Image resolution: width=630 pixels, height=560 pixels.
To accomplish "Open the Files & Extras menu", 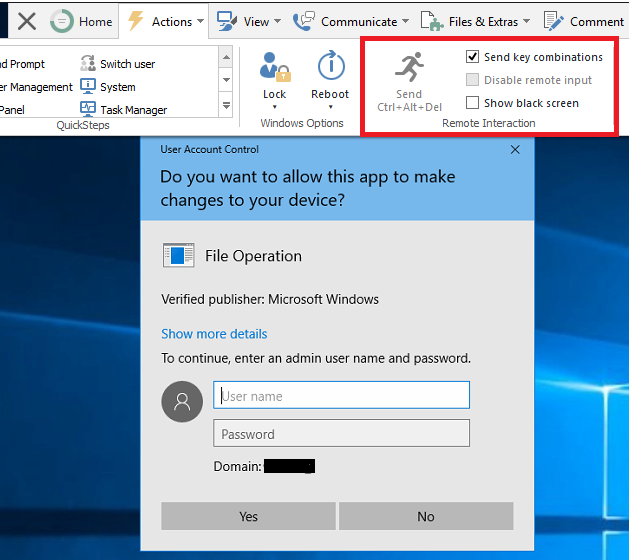I will 483,22.
